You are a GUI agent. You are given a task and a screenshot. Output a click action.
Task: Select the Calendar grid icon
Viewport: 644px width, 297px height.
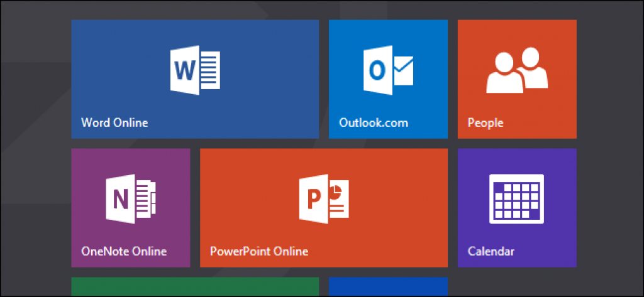(x=517, y=198)
